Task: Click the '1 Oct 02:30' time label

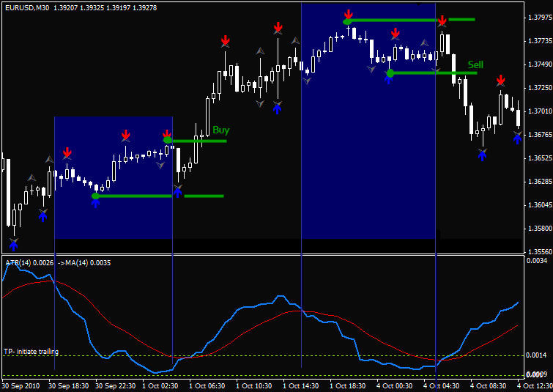Action: tap(160, 386)
